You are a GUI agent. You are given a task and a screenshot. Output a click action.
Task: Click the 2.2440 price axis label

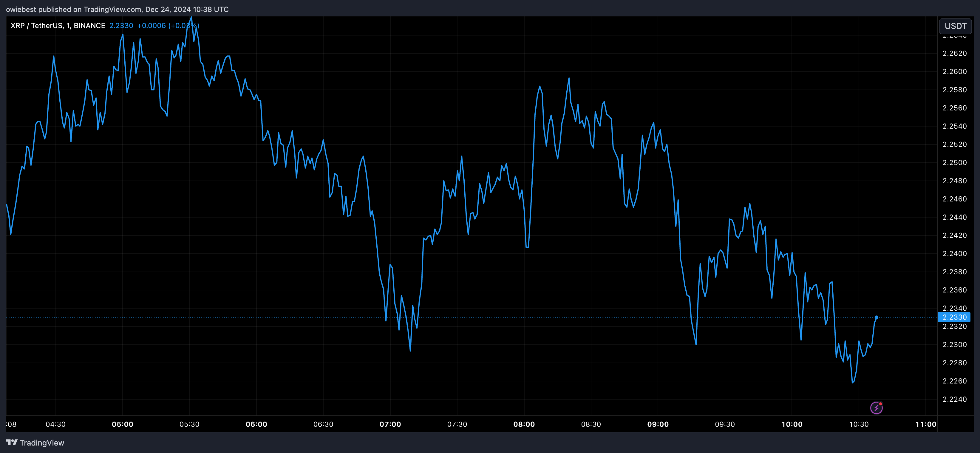click(955, 217)
